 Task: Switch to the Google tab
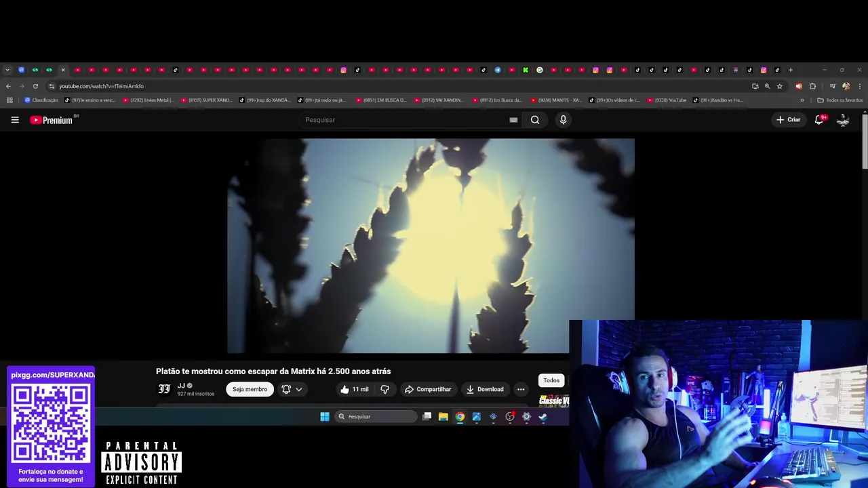pyautogui.click(x=540, y=70)
